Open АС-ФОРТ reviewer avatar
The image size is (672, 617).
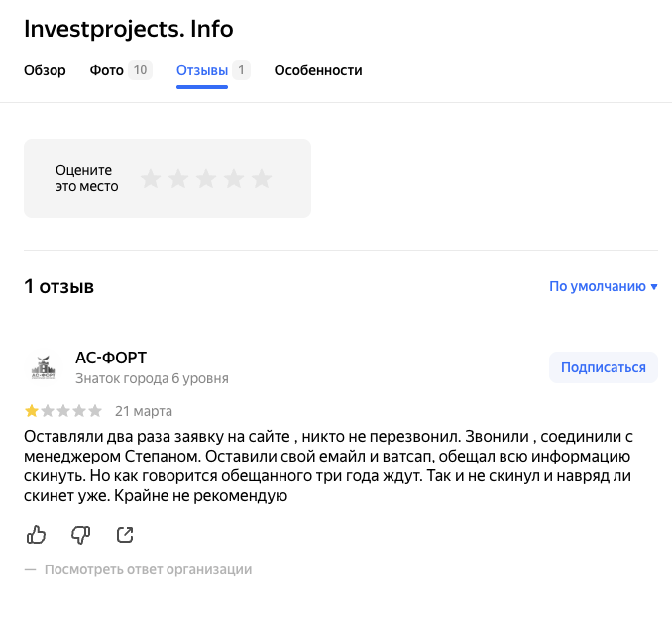[x=44, y=367]
